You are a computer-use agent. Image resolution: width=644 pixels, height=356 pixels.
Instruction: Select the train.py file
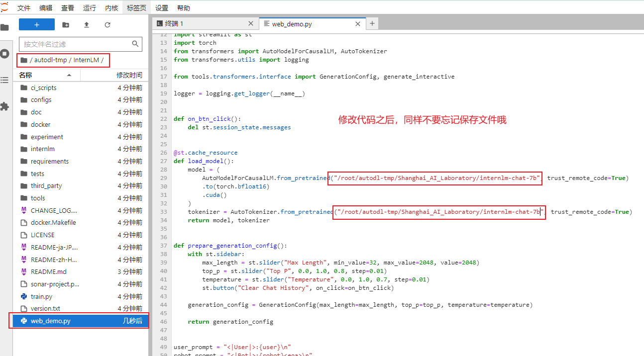point(41,296)
